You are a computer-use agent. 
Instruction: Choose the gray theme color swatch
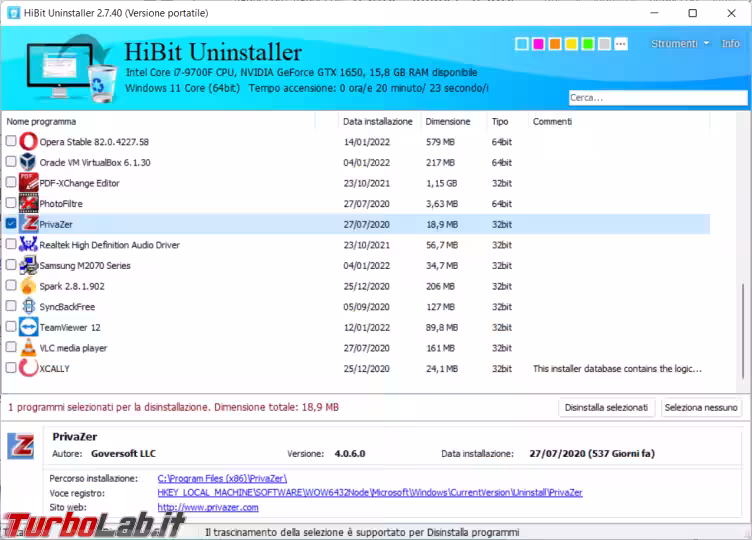tap(604, 44)
